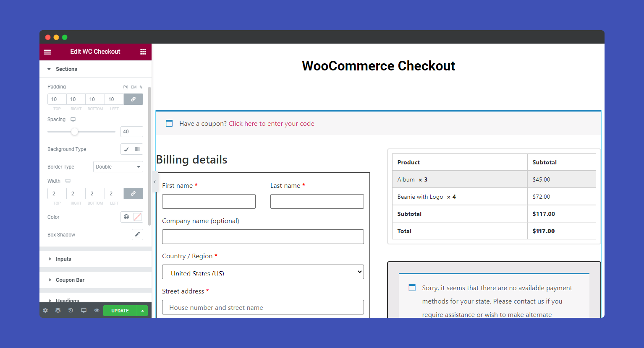The height and width of the screenshot is (348, 644).
Task: Click the border Width LEFT field
Action: 114,194
